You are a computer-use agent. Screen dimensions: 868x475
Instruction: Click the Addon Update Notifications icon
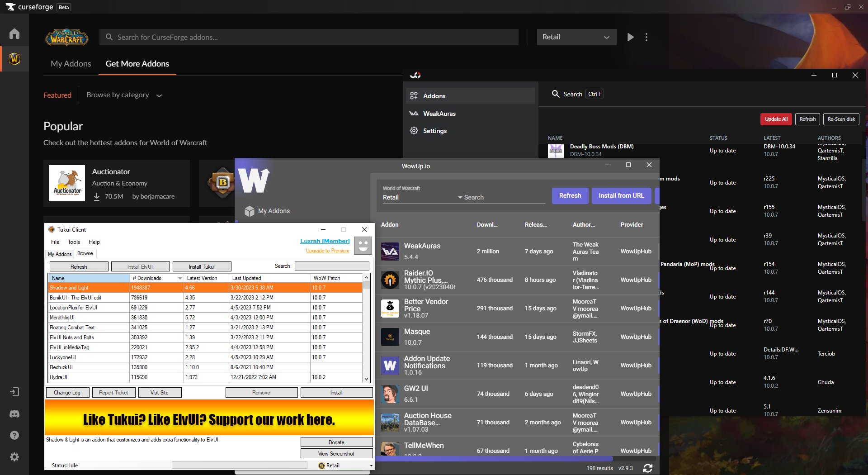click(x=390, y=366)
